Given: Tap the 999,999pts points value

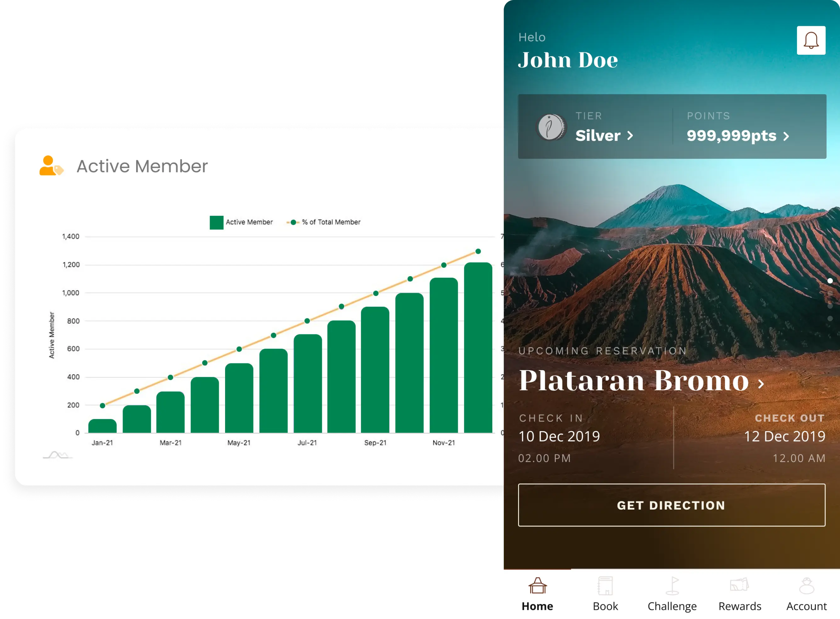Looking at the screenshot, I should point(732,136).
